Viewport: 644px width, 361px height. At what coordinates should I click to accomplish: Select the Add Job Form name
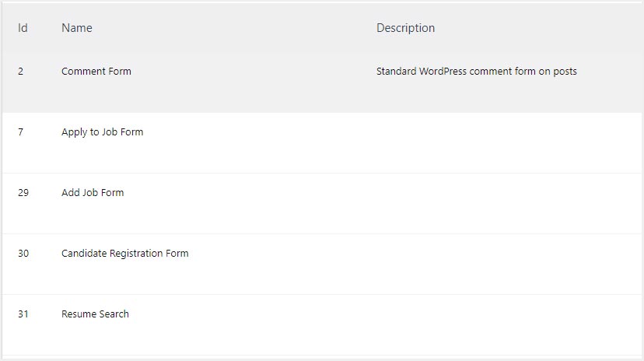coord(93,193)
